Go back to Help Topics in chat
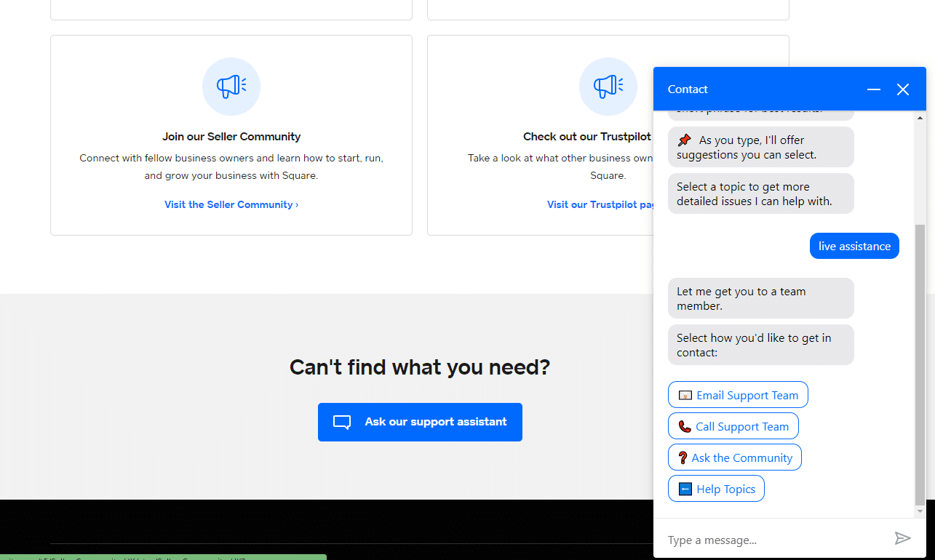Image resolution: width=935 pixels, height=560 pixels. 716,489
